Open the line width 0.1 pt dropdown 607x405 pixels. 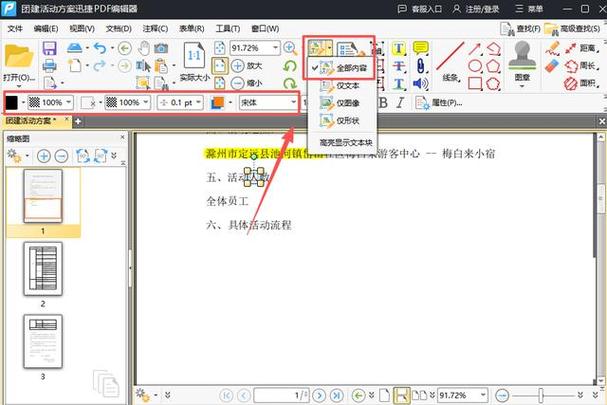point(198,103)
